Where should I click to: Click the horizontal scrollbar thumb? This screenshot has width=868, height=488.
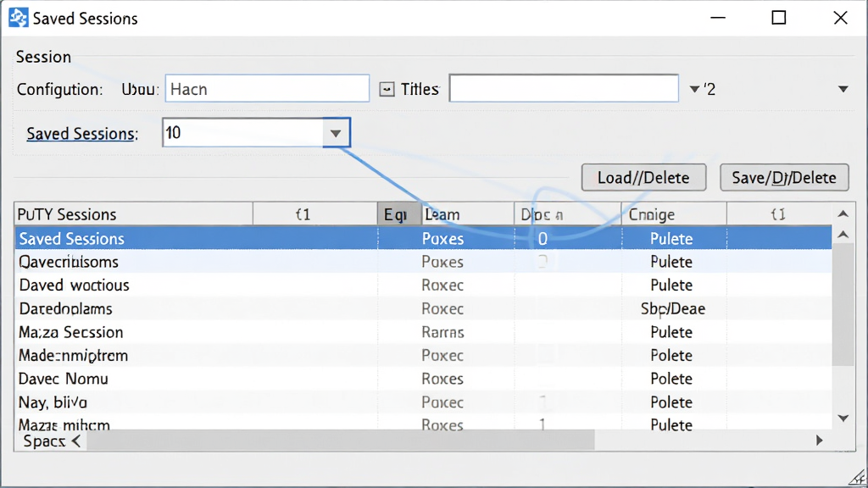(341, 441)
